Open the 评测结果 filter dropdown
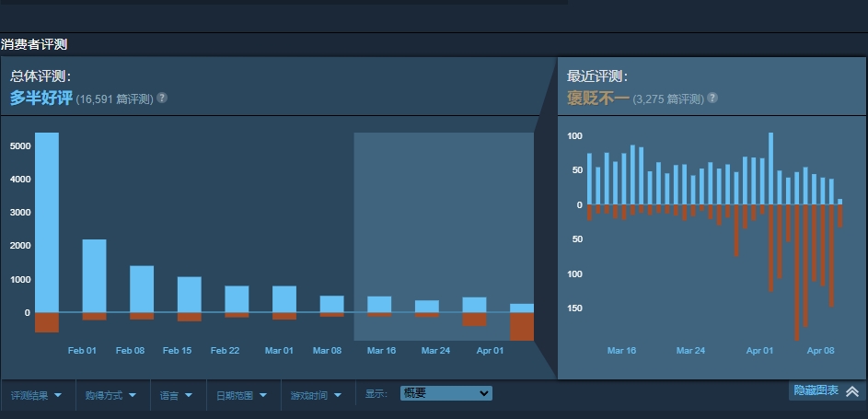The image size is (868, 419). coord(37,395)
